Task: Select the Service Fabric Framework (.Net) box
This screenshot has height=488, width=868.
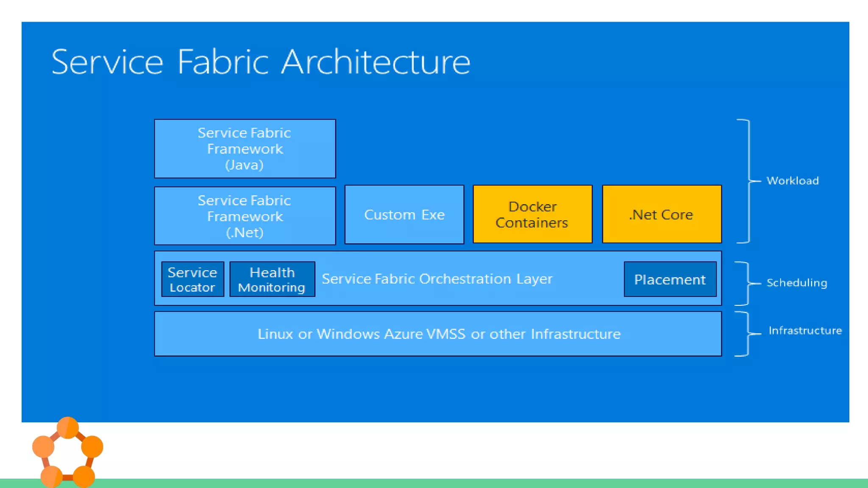Action: 245,216
